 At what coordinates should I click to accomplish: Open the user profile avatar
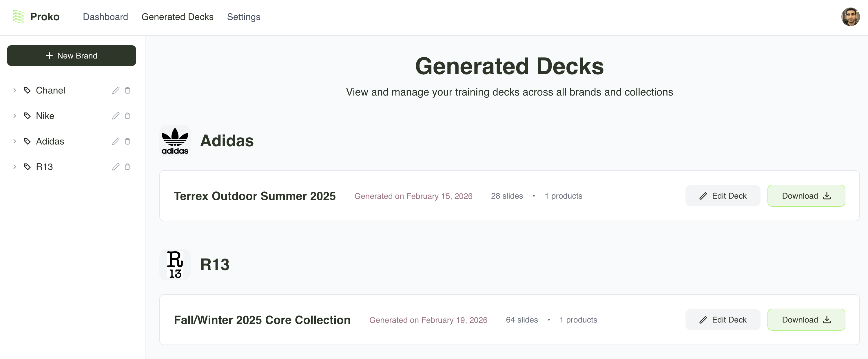851,17
